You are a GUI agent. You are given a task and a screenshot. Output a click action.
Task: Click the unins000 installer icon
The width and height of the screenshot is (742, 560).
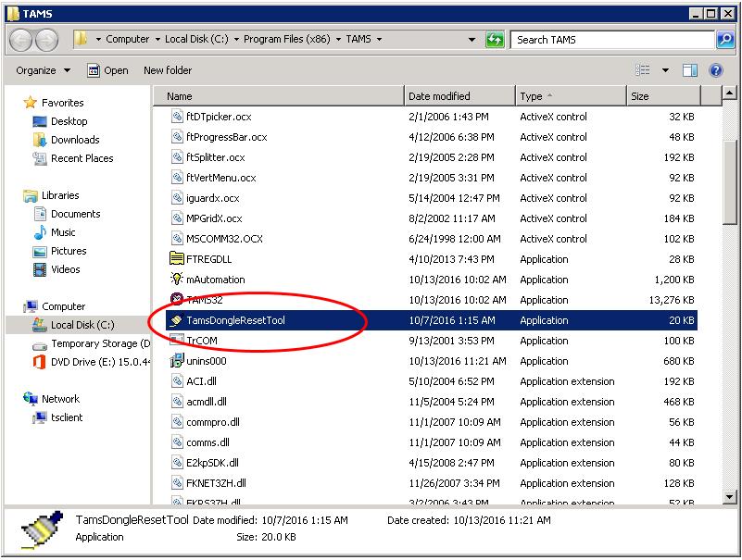[x=176, y=360]
